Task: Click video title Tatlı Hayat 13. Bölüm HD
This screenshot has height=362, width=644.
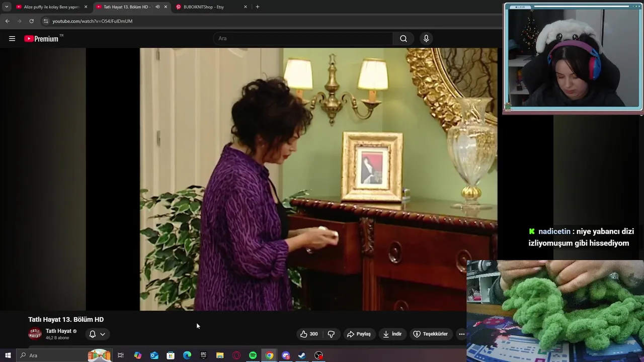Action: click(66, 319)
